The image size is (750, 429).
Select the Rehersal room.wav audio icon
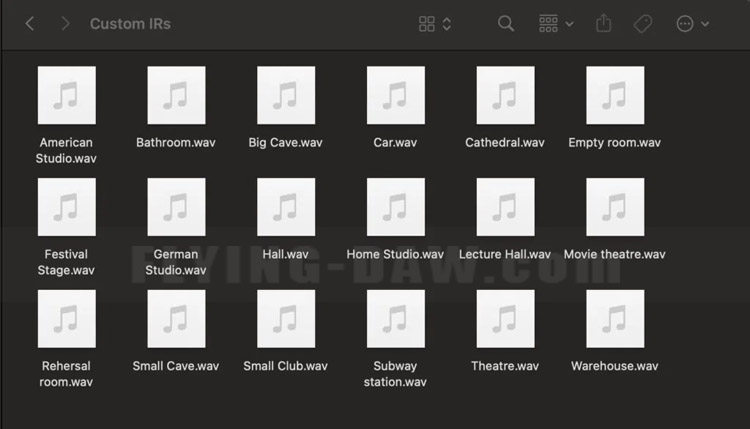tap(66, 319)
